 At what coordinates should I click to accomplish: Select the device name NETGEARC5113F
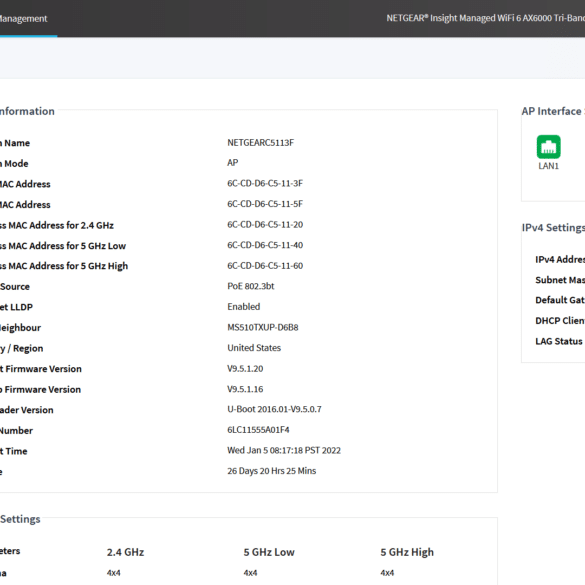coord(260,143)
